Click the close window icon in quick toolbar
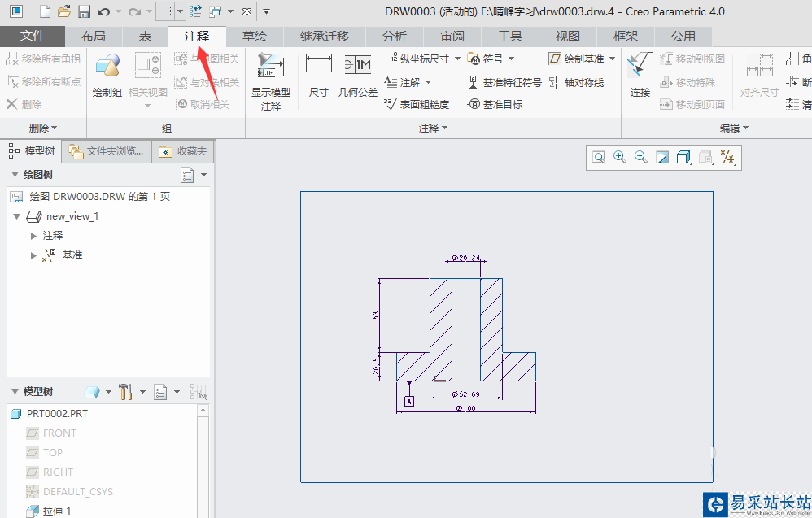 coord(247,11)
